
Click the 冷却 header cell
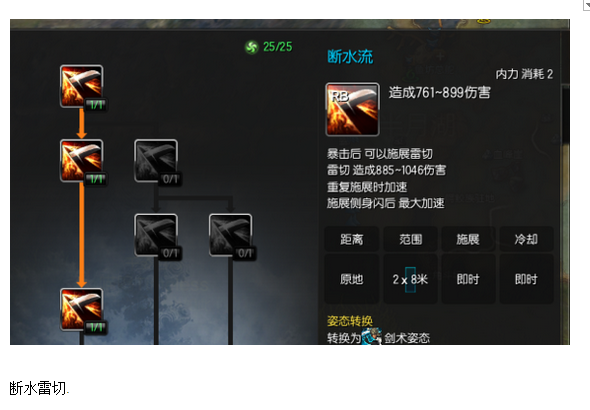pos(526,239)
